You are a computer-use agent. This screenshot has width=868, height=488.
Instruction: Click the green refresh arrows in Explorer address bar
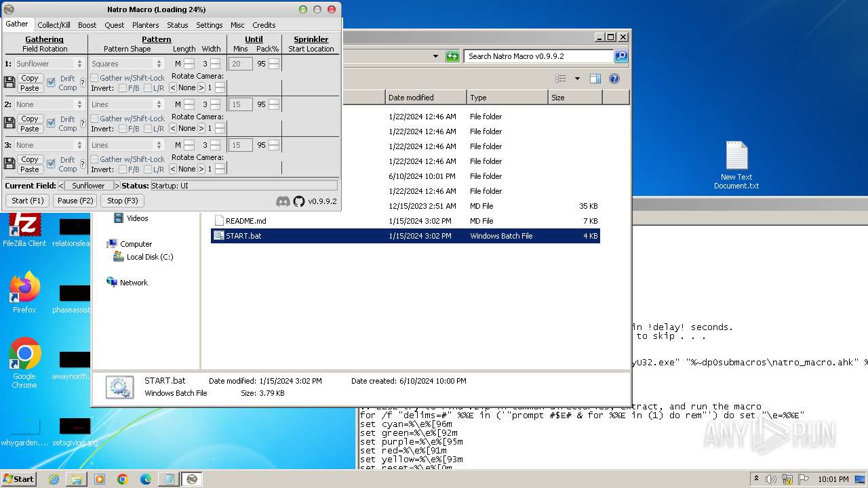pyautogui.click(x=452, y=56)
